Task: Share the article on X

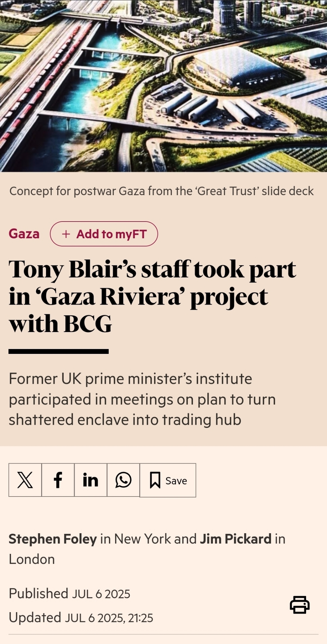Action: tap(25, 480)
